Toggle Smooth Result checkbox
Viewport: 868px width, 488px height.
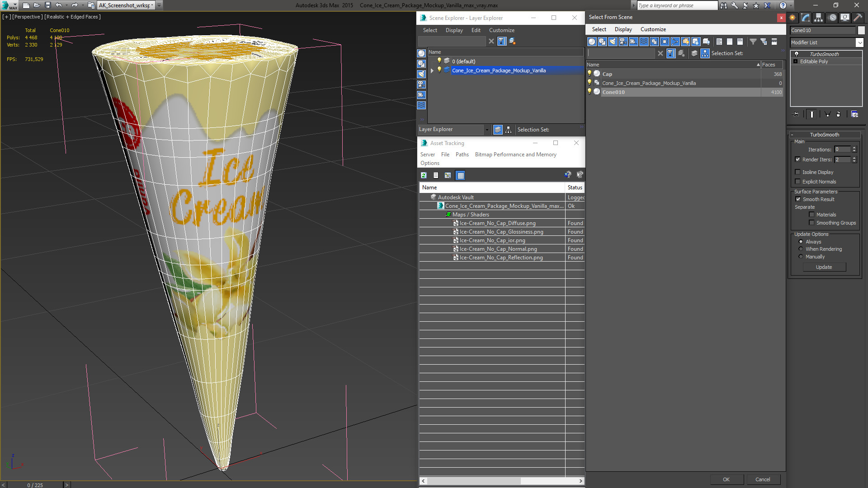point(798,199)
